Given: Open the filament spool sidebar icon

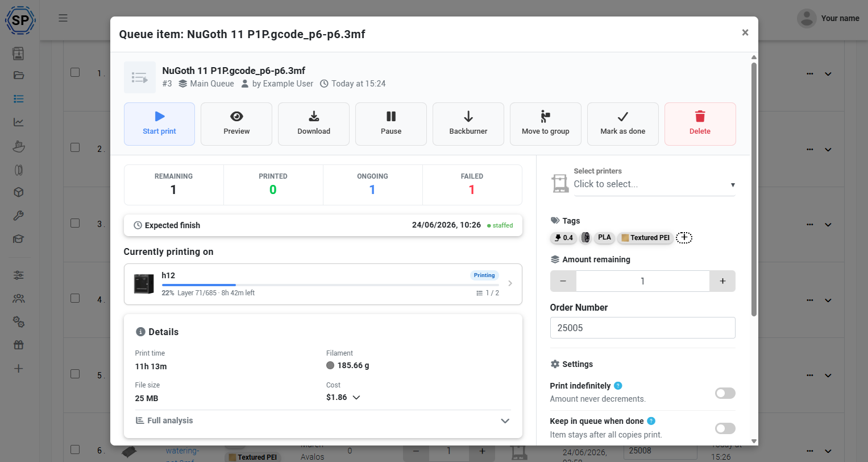Looking at the screenshot, I should pos(18,170).
